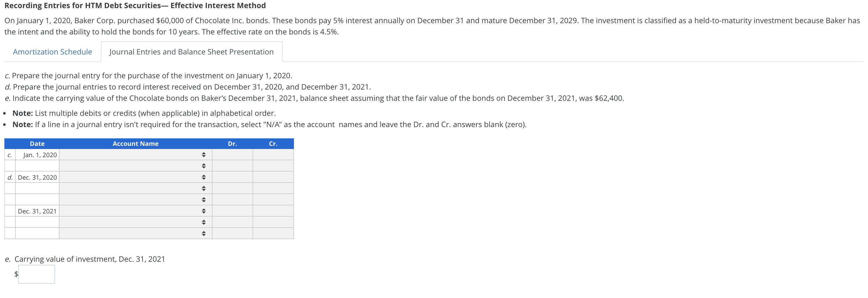Viewport: 868px width, 298px height.
Task: Click the Account Name column header
Action: pos(135,143)
